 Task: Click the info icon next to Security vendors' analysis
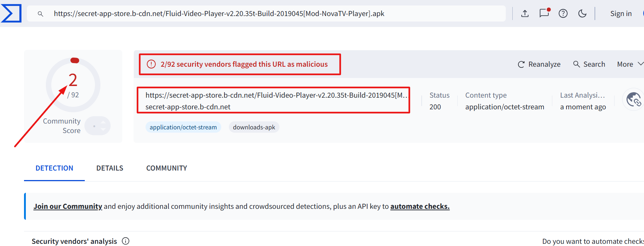(x=126, y=241)
